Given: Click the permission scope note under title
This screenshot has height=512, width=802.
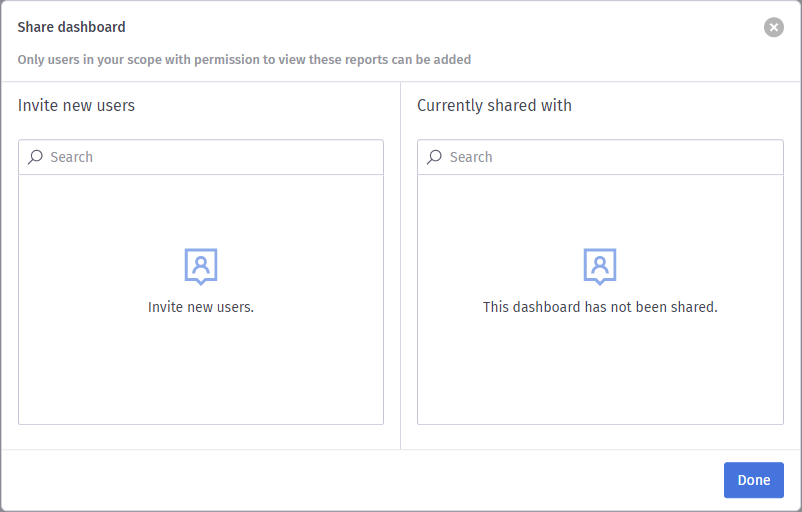Looking at the screenshot, I should pos(244,60).
